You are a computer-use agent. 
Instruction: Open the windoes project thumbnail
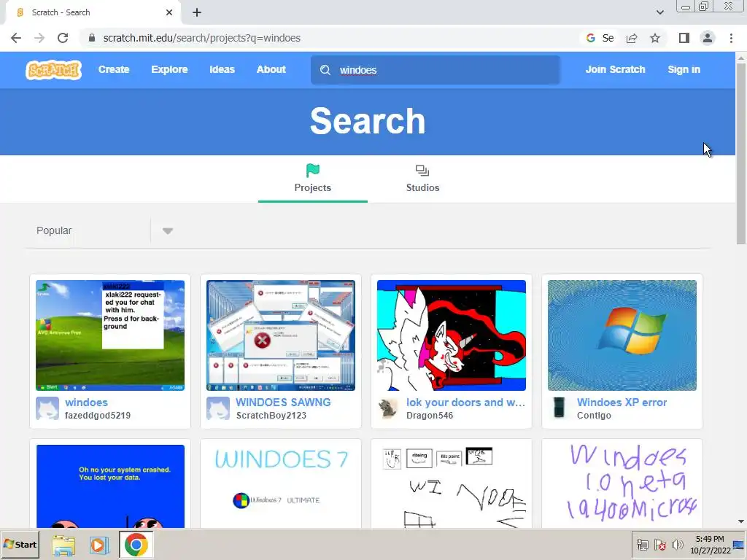tap(110, 335)
